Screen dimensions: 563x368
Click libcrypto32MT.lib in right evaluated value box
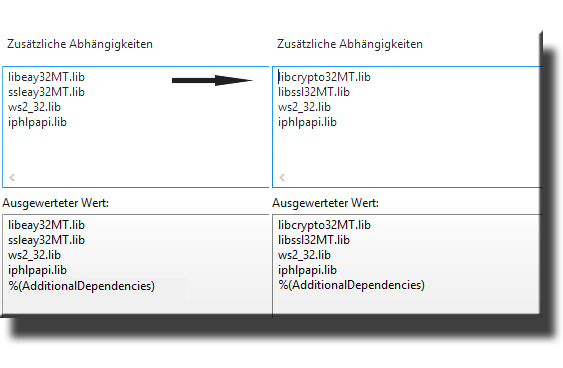point(324,225)
